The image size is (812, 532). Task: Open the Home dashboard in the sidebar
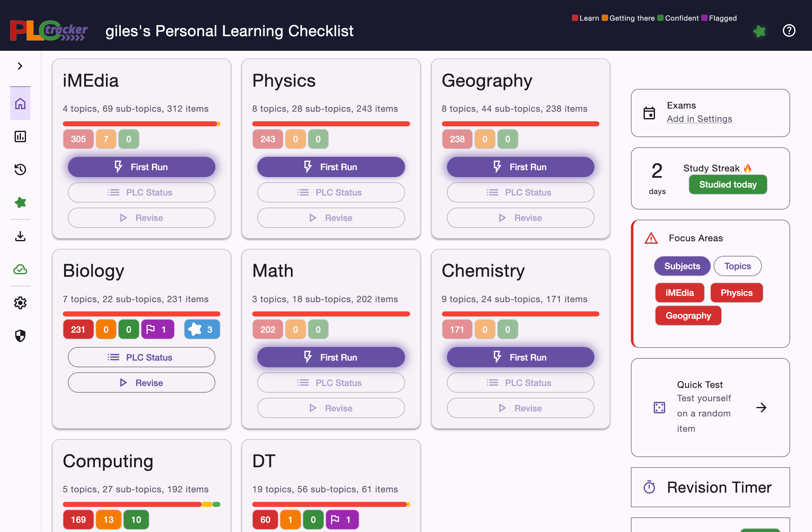[x=20, y=103]
